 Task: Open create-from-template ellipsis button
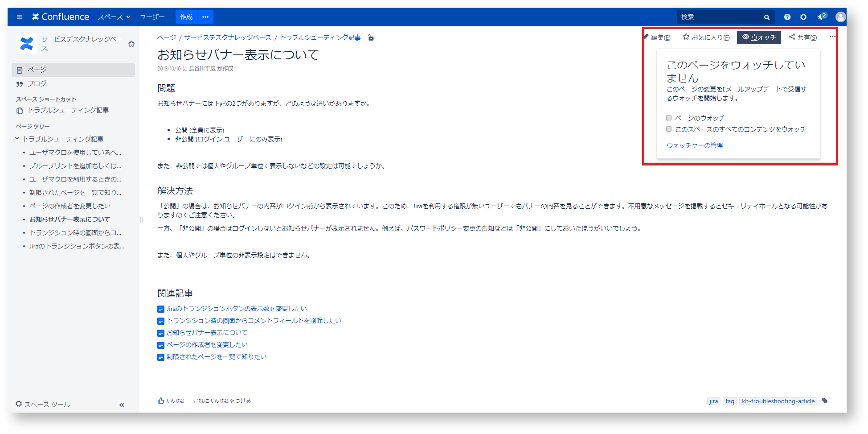(x=205, y=17)
